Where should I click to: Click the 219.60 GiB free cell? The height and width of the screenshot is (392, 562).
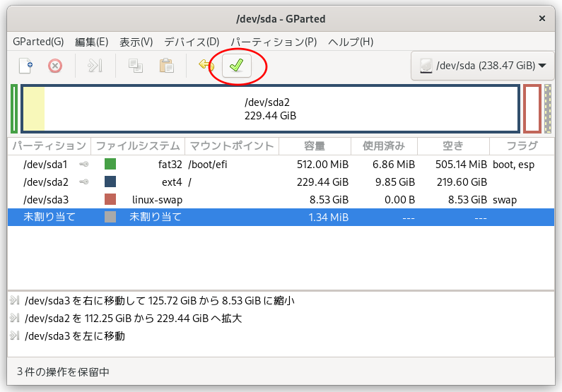[x=462, y=182]
